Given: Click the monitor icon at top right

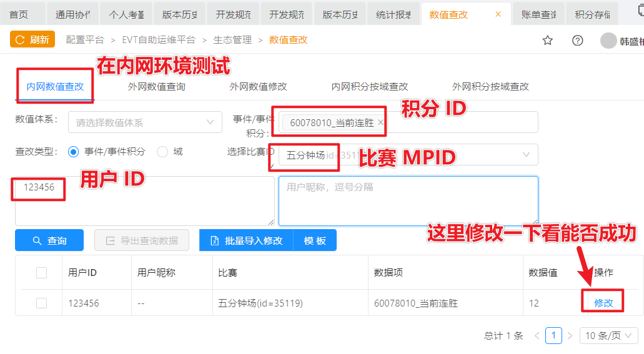Looking at the screenshot, I should [637, 12].
